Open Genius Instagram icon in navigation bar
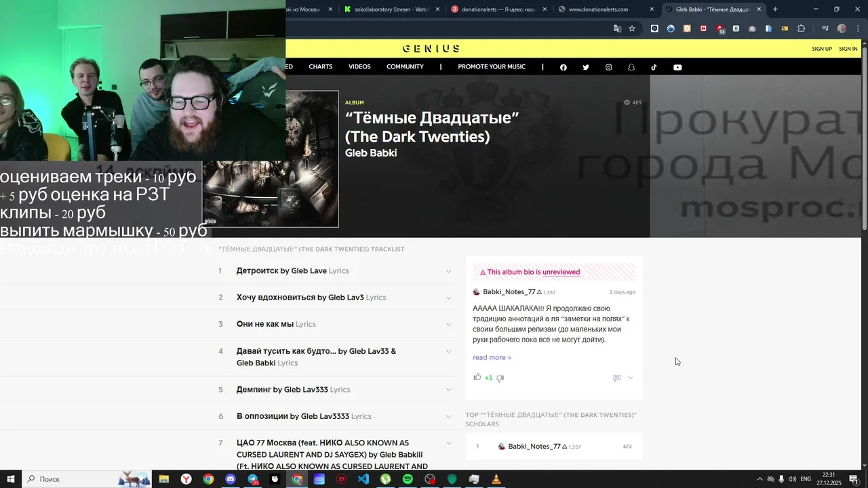 [609, 67]
